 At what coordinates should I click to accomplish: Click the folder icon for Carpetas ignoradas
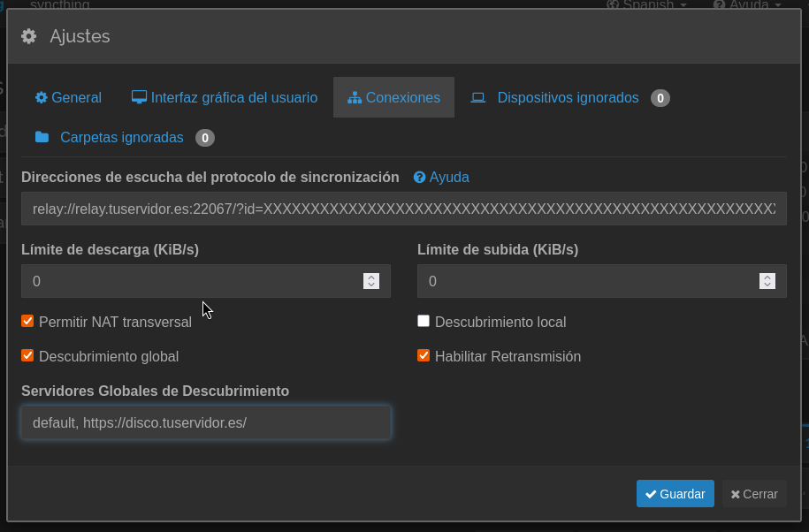point(42,137)
